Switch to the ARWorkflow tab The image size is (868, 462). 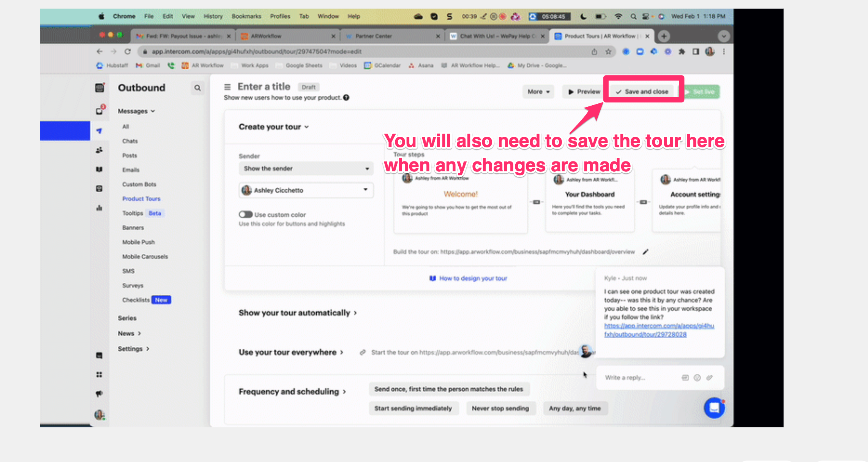[287, 36]
